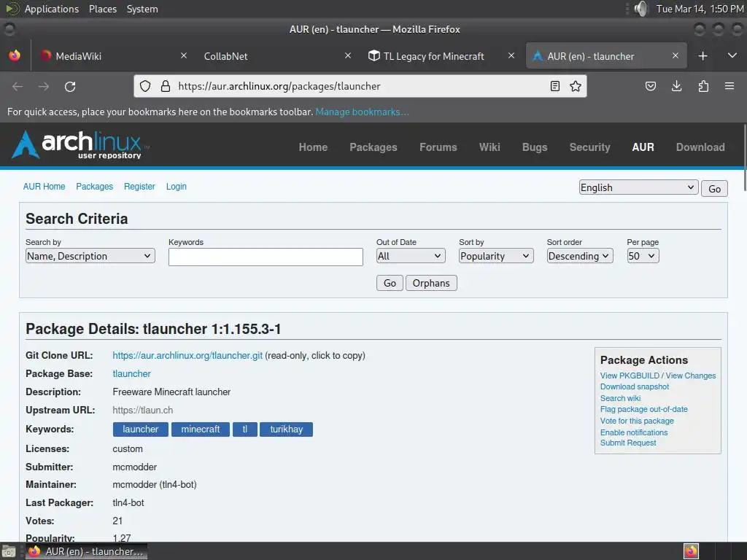This screenshot has width=747, height=560.
Task: Click the search Go button
Action: 390,283
